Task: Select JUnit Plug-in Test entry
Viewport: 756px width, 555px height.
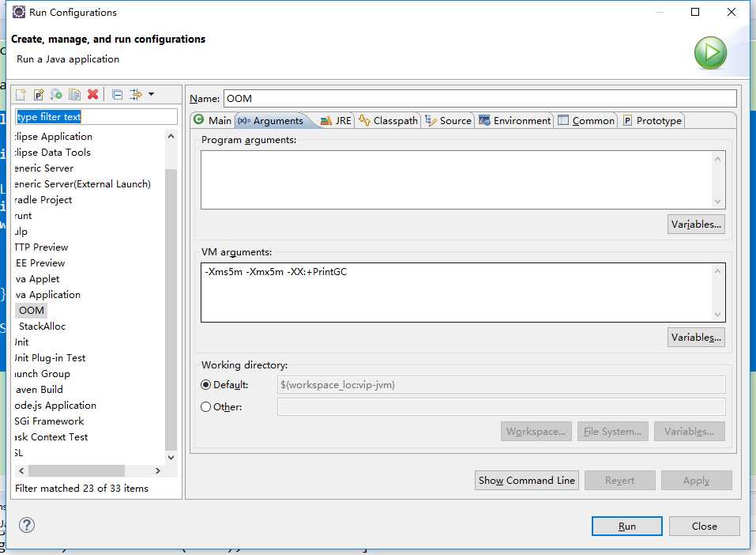Action: 50,357
